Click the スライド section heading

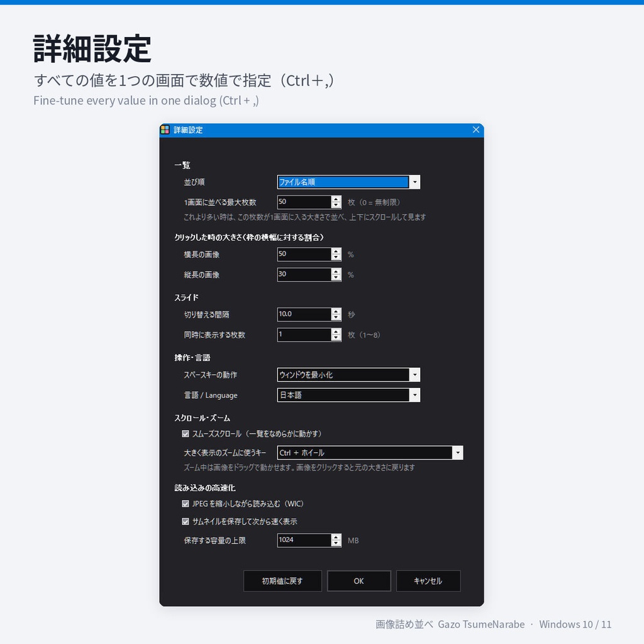click(186, 297)
